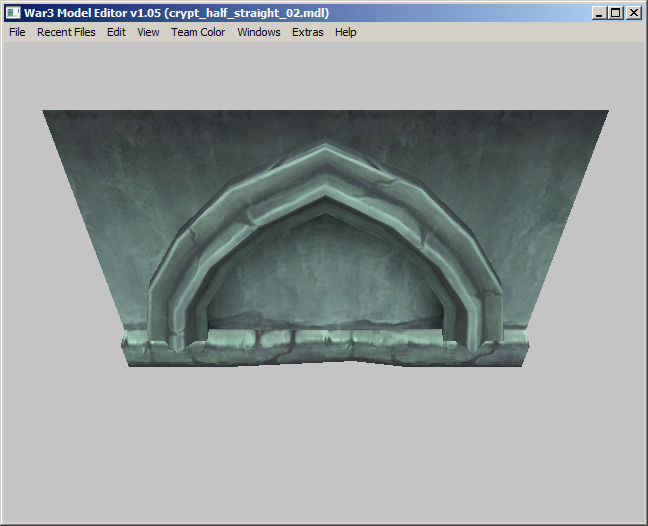This screenshot has width=648, height=526.
Task: Click the War3 Model Editor title bar icon
Action: pyautogui.click(x=13, y=13)
